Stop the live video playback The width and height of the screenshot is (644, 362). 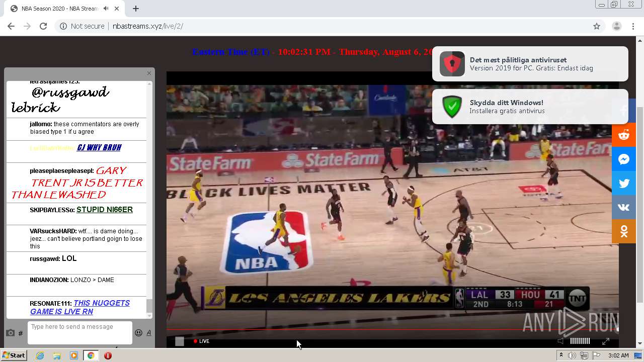tap(179, 341)
